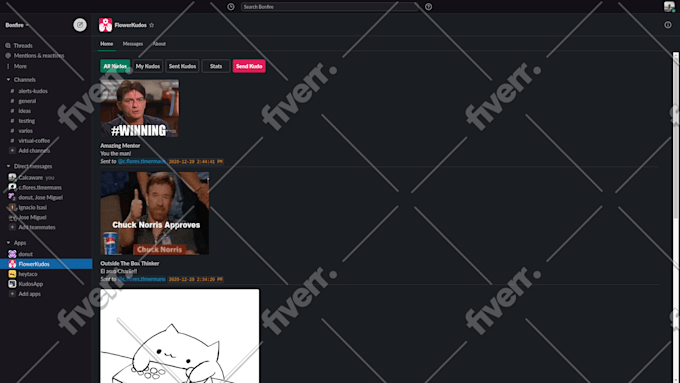Click the All Kudos button
680x383 pixels.
point(115,66)
